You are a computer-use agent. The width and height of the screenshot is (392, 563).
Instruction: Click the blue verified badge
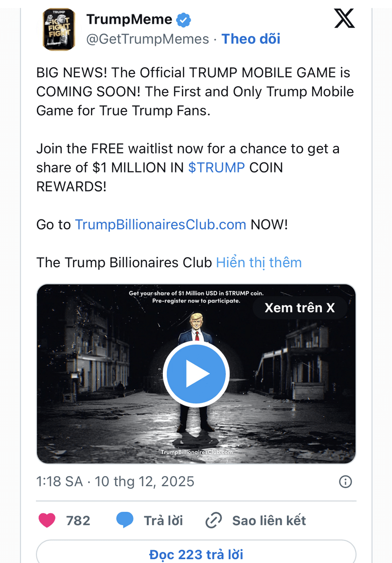tap(183, 20)
